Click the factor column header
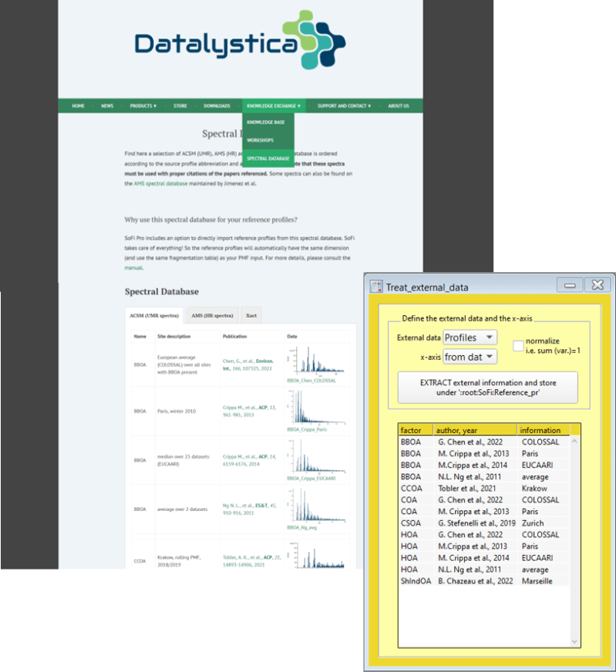 pyautogui.click(x=416, y=430)
